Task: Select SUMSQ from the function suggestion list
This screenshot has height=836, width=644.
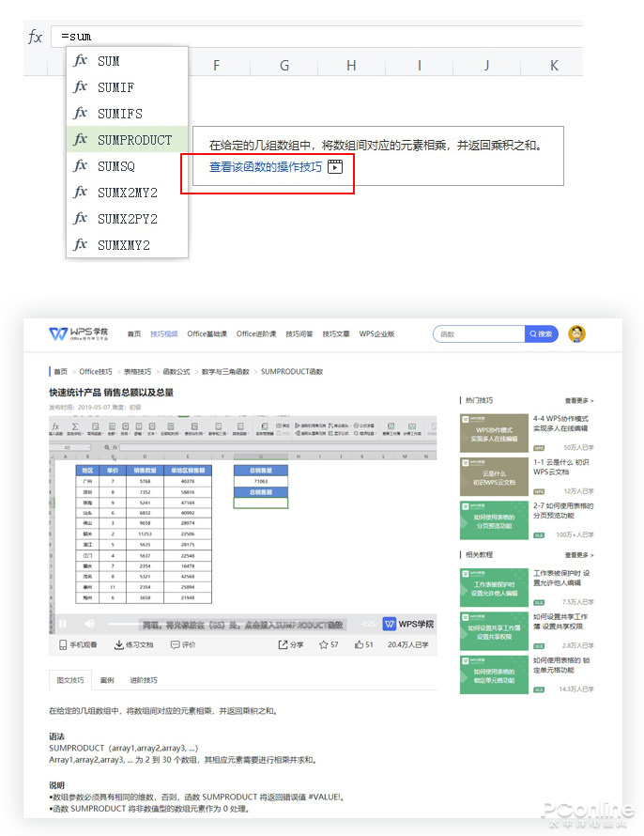Action: [128, 166]
